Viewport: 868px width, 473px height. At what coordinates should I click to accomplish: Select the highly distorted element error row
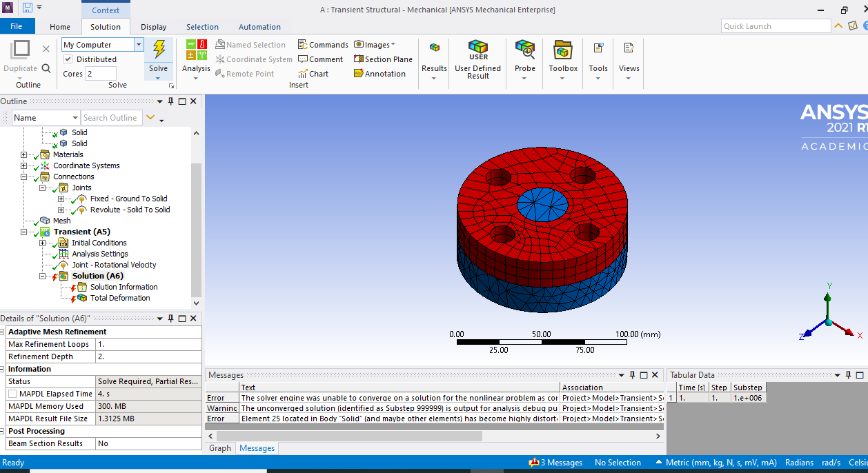pyautogui.click(x=435, y=419)
